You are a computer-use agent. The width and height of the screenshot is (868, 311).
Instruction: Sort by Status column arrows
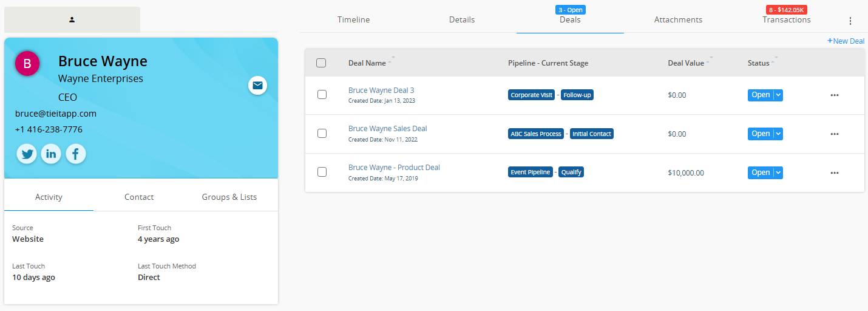[x=775, y=61]
